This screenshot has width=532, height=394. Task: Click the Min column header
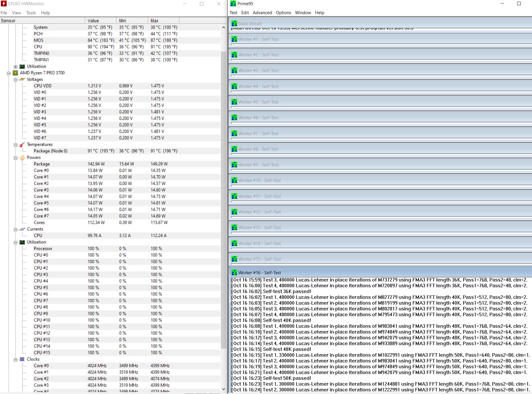click(x=132, y=21)
